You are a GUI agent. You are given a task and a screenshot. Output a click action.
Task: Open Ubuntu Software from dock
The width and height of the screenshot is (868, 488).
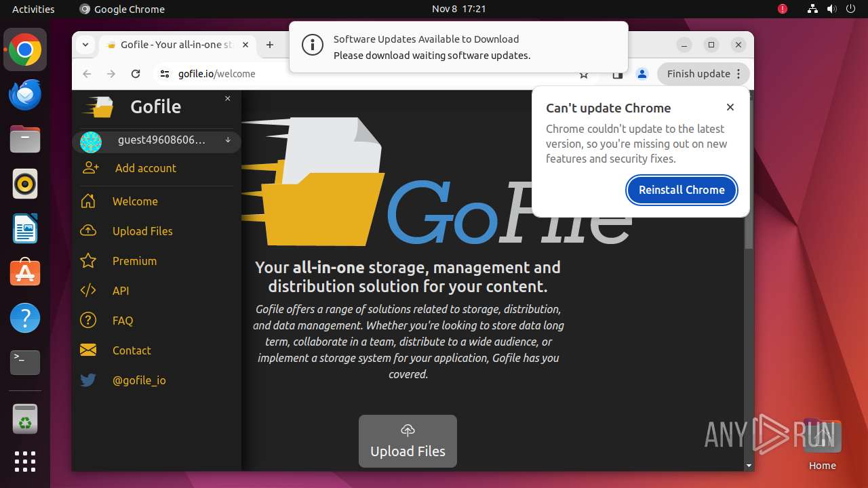[x=25, y=273]
